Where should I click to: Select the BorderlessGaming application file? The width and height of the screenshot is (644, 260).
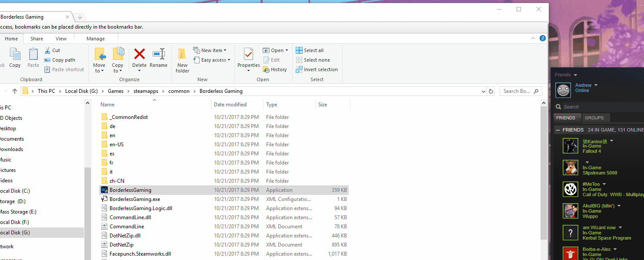click(224, 190)
